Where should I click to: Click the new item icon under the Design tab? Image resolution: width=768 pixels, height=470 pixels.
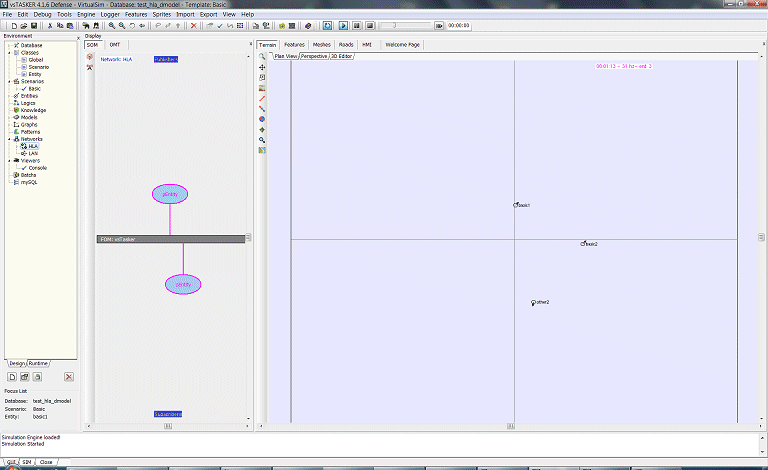tap(12, 376)
